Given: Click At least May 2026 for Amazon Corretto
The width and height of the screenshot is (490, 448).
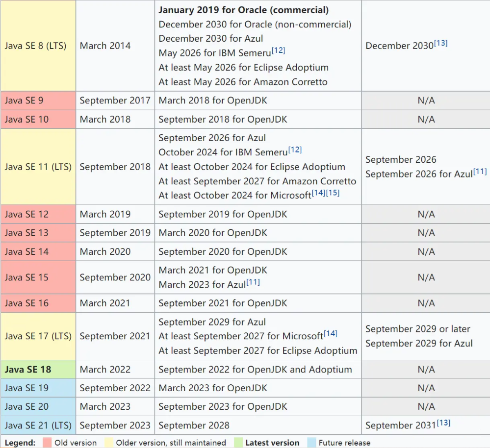Looking at the screenshot, I should [243, 82].
